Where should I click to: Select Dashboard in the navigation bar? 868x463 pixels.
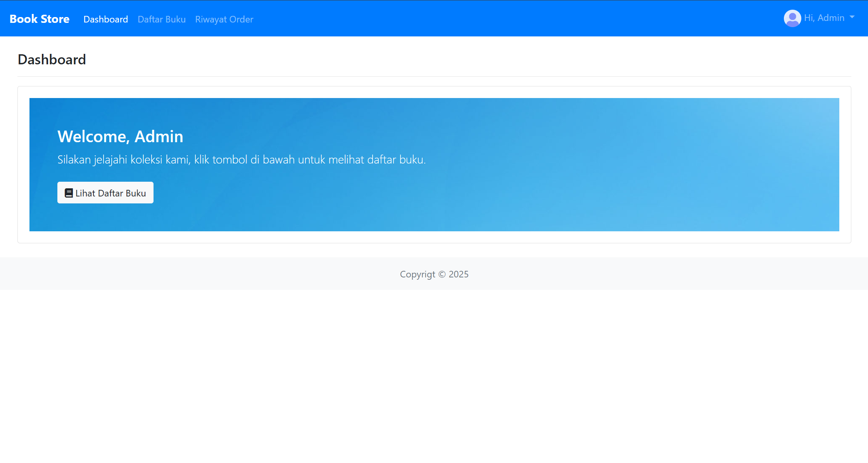click(x=105, y=19)
